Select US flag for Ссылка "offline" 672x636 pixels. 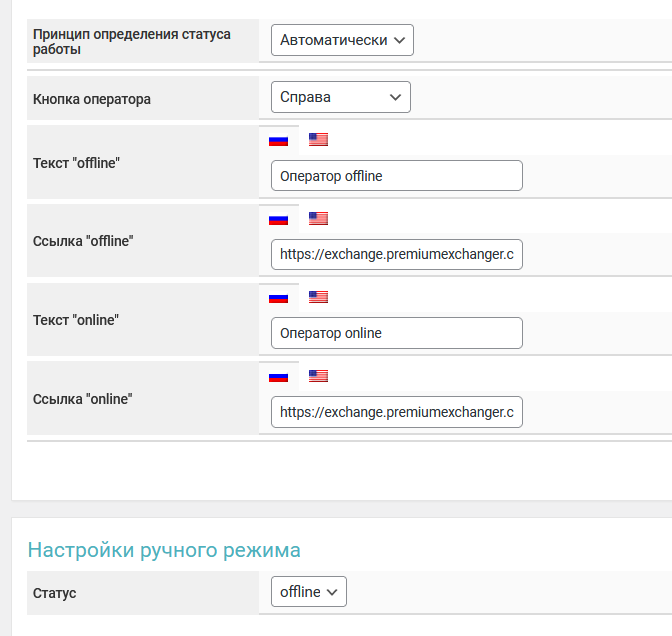pyautogui.click(x=318, y=218)
